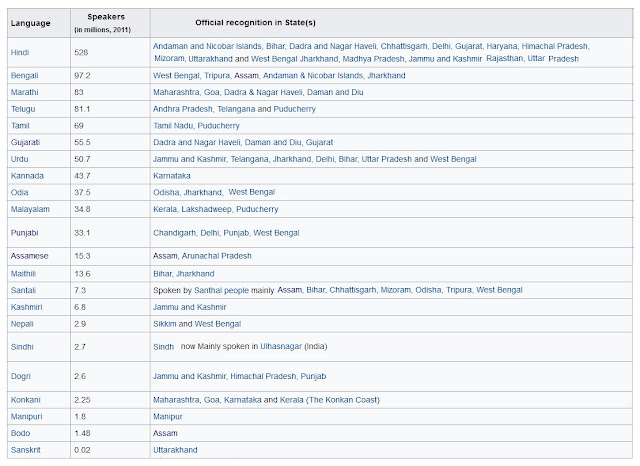Open the Bengali language link
640x466 pixels.
[x=24, y=76]
